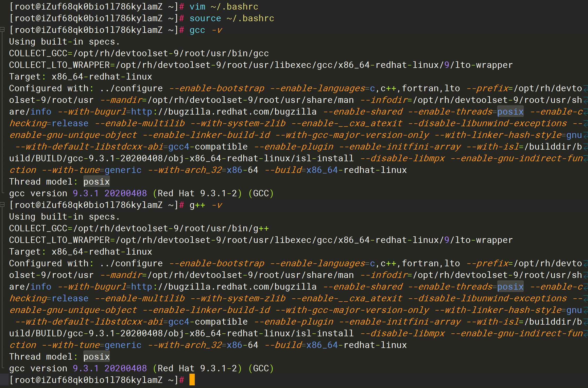Click wrap arrow after second 'gnu-indirect-fun'

coord(585,334)
